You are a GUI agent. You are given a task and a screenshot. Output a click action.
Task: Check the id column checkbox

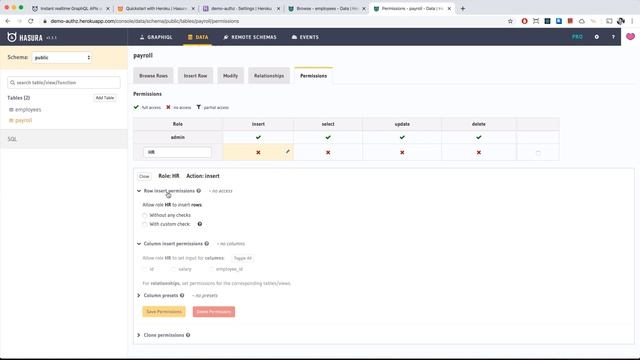(145, 269)
